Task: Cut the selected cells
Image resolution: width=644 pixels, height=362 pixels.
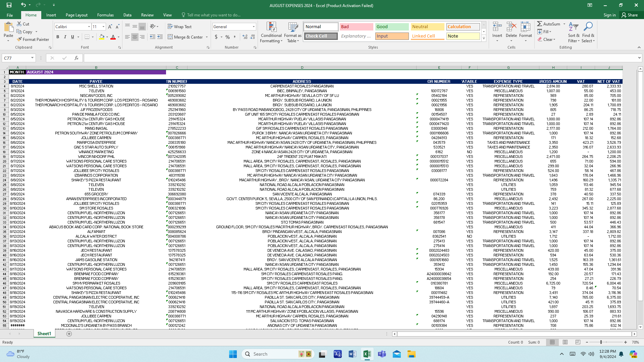Action: (23, 24)
